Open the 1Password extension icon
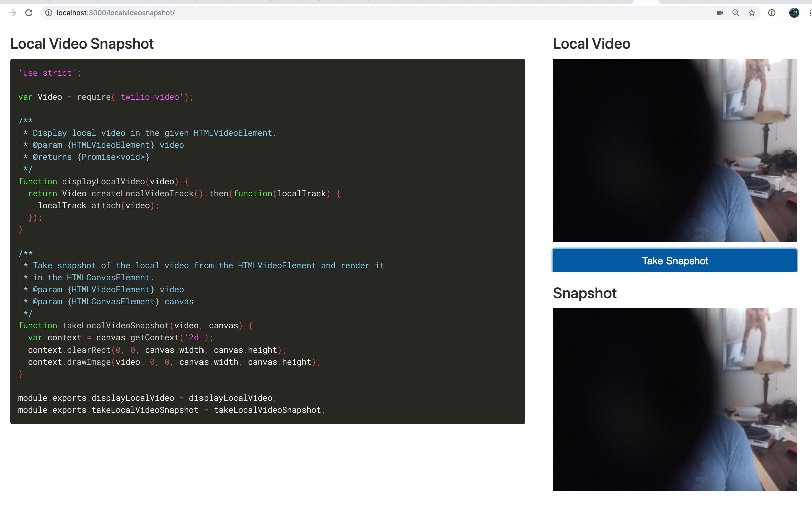This screenshot has height=514, width=812. 770,13
